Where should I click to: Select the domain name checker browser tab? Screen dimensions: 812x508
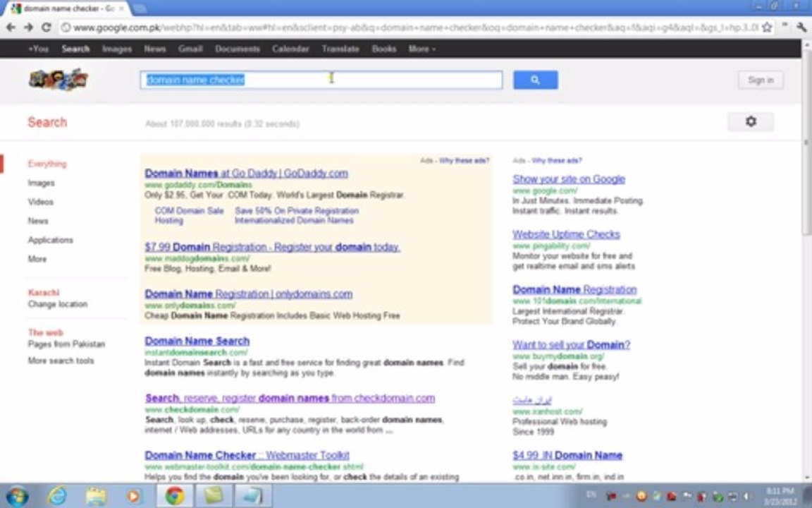(x=68, y=8)
